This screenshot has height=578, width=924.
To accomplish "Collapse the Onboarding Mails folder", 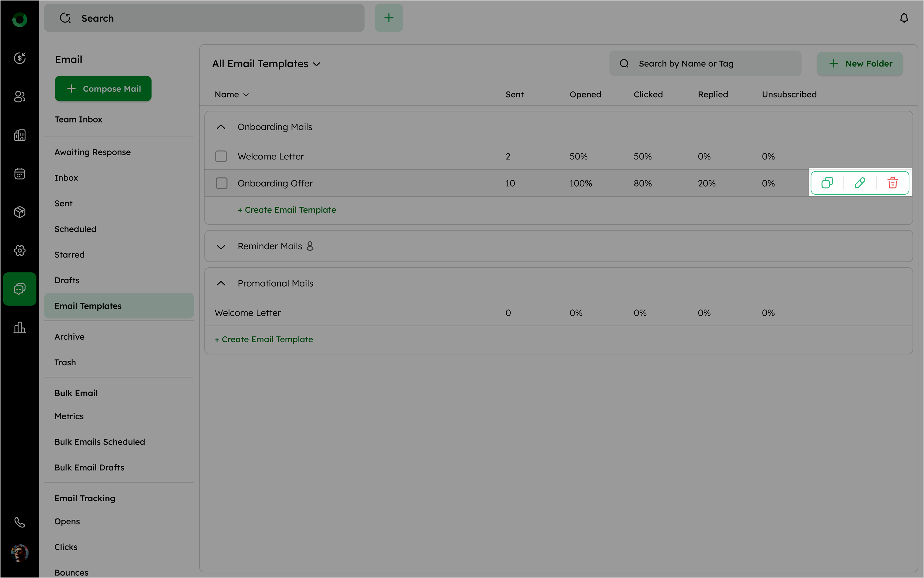I will 221,127.
